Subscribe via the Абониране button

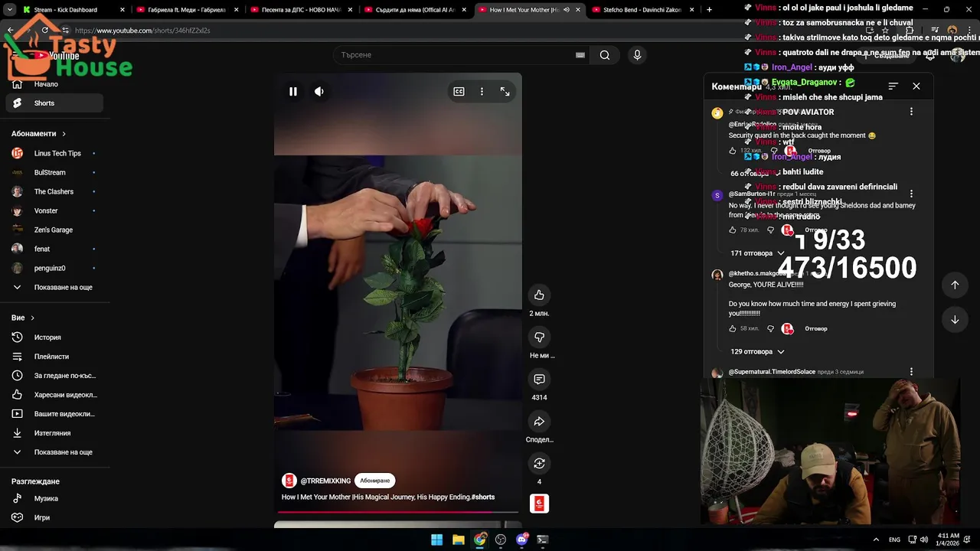374,481
